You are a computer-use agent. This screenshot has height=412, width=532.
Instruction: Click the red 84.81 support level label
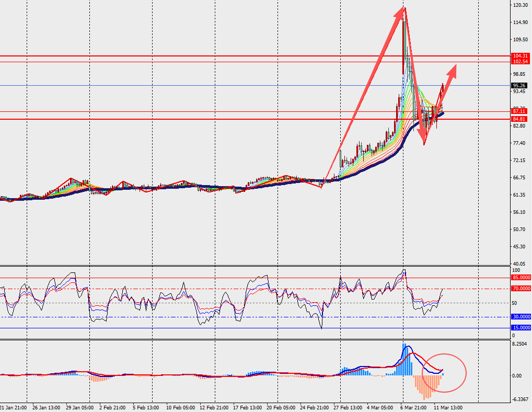(x=520, y=119)
